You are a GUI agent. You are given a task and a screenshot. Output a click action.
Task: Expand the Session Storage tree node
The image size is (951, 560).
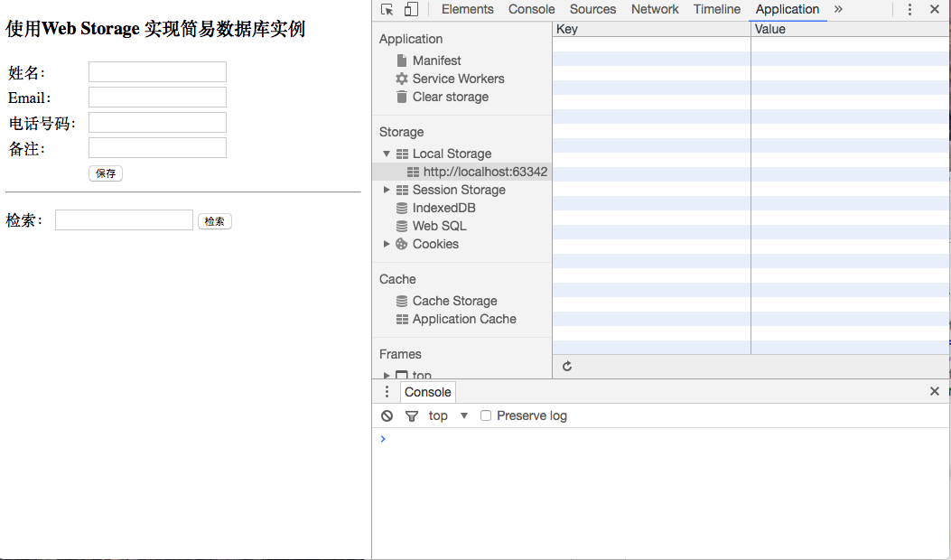[x=387, y=190]
